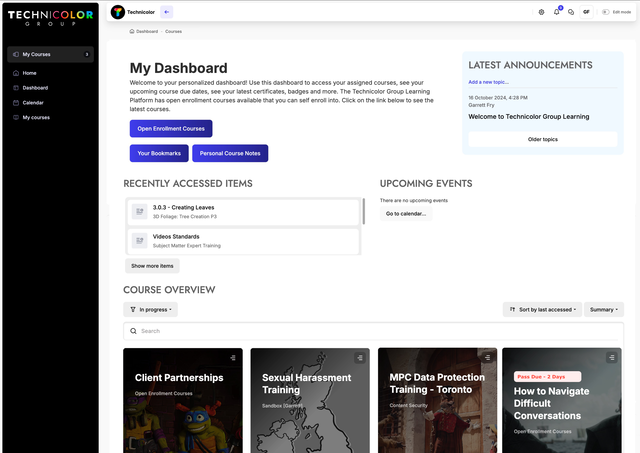Click the Courses breadcrumb link
The height and width of the screenshot is (453, 640).
[173, 31]
